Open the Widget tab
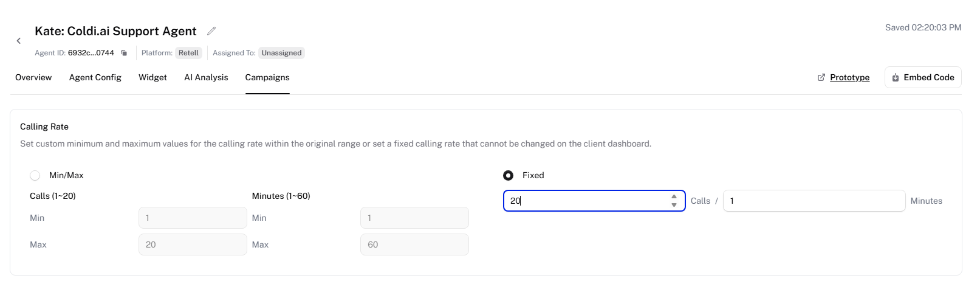The height and width of the screenshot is (281, 980). pyautogui.click(x=152, y=77)
